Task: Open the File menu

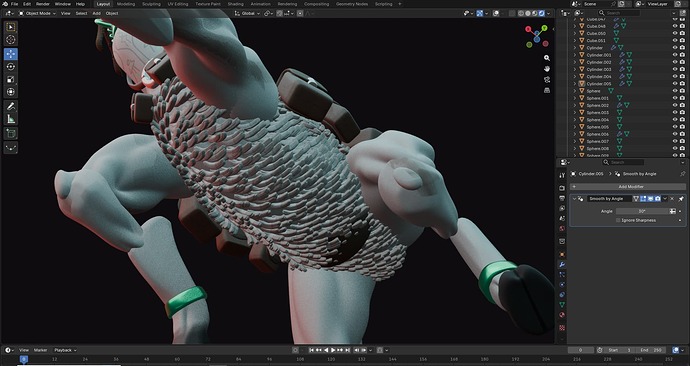Action: tap(15, 4)
